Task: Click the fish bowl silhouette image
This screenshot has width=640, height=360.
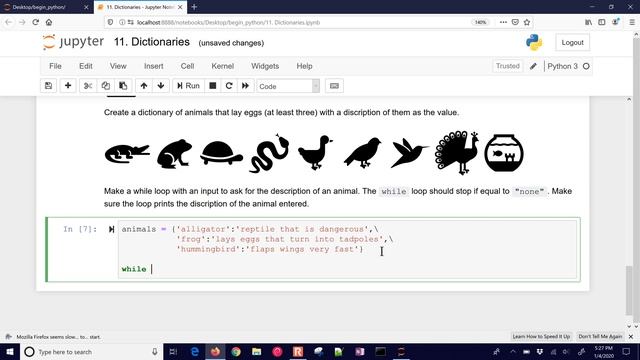Action: click(x=504, y=153)
